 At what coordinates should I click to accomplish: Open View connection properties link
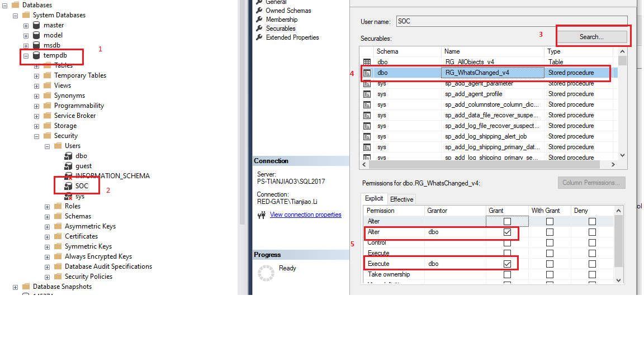coord(305,215)
